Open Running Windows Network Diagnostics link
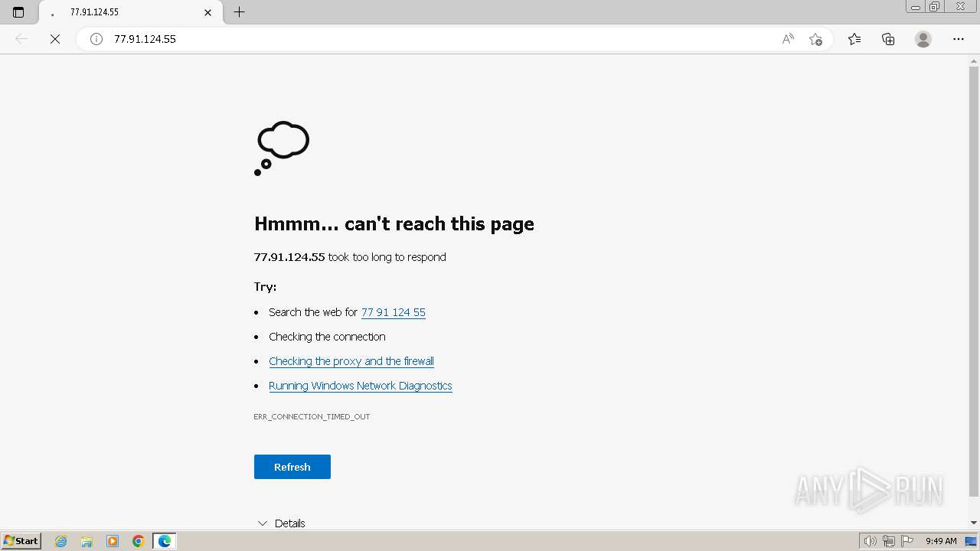 tap(361, 386)
